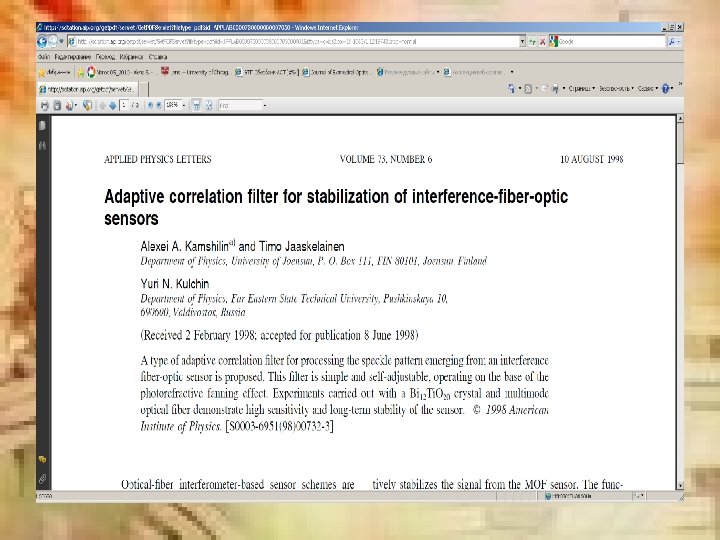Expand the address bar history dropdown
The width and height of the screenshot is (720, 540).
pyautogui.click(x=522, y=42)
